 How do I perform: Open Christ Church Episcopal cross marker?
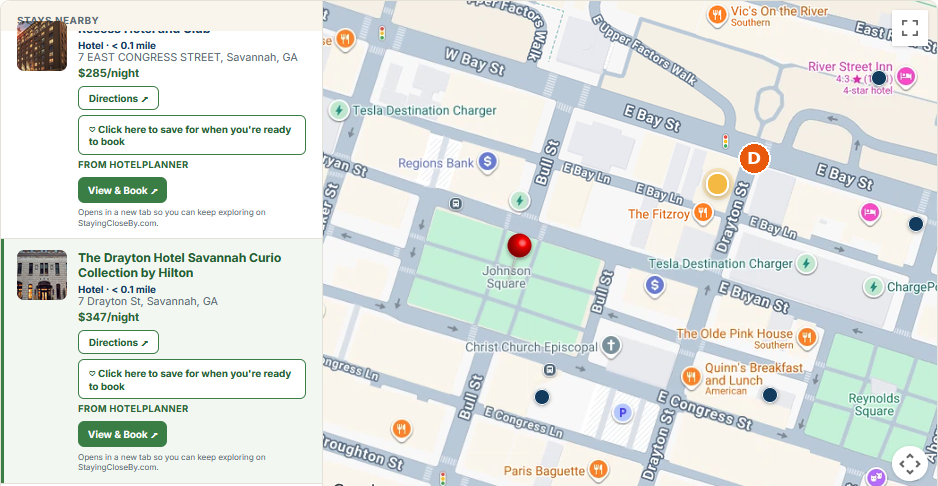[x=610, y=346]
